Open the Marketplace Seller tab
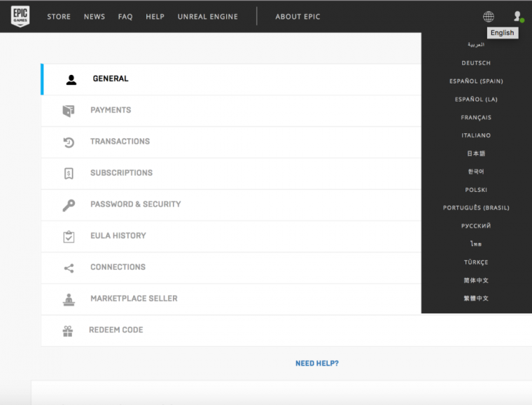The image size is (532, 405). 231,299
